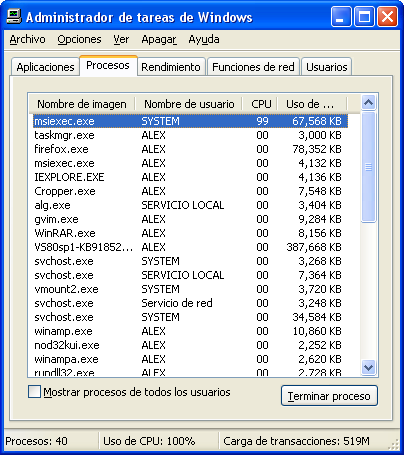Maximize the Task Manager window

(x=364, y=16)
